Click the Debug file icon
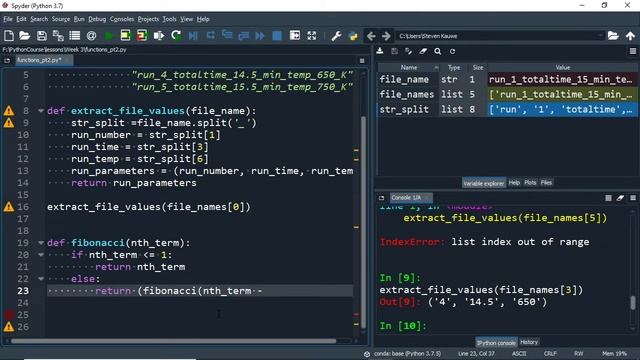Image resolution: width=640 pixels, height=360 pixels. 193,36
